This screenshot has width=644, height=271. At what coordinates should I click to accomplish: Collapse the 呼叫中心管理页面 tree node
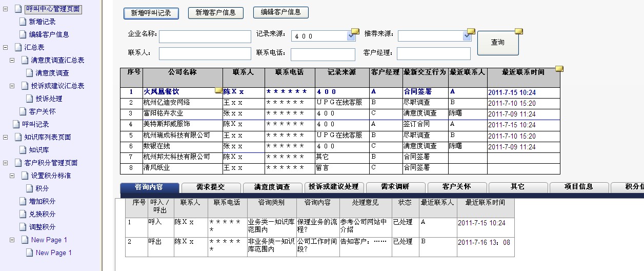pos(6,9)
